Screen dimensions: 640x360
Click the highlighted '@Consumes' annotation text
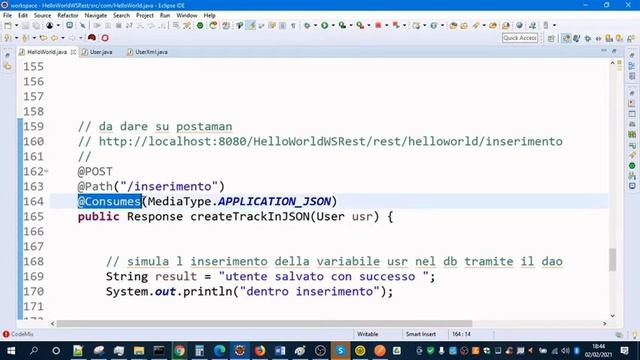(x=109, y=201)
